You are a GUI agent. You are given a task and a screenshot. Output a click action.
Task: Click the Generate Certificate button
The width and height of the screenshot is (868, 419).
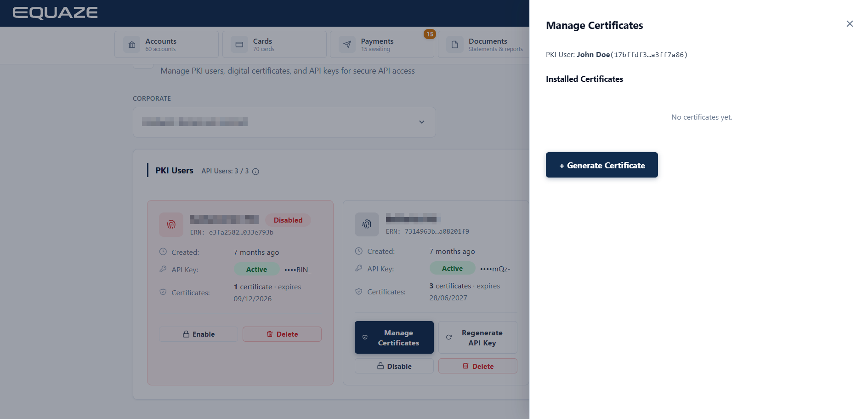point(601,165)
